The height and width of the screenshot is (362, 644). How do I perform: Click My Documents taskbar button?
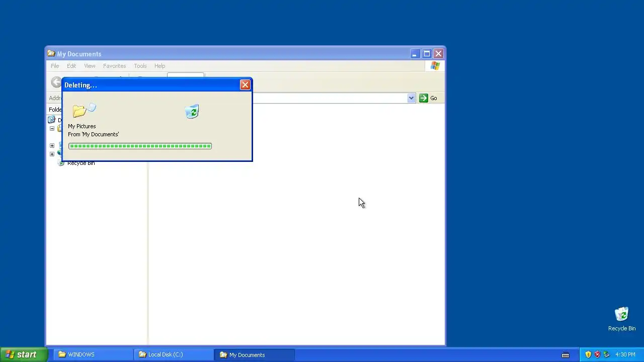[254, 354]
